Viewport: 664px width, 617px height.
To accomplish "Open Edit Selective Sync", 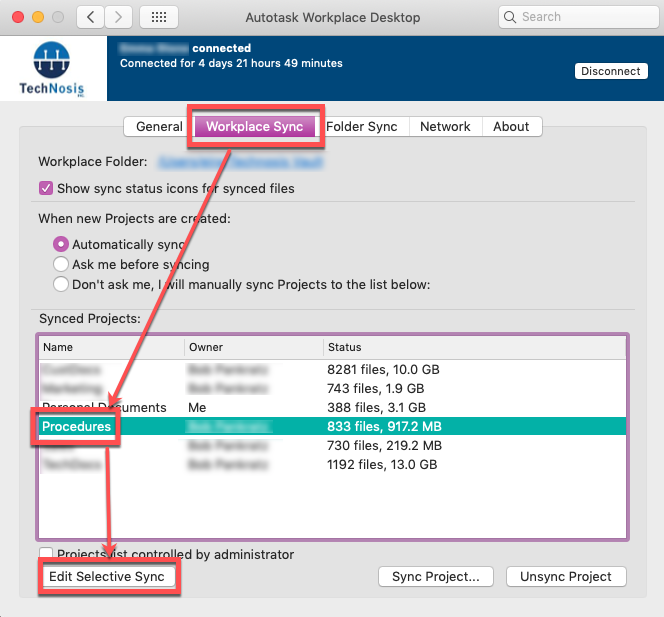I will pos(108,576).
